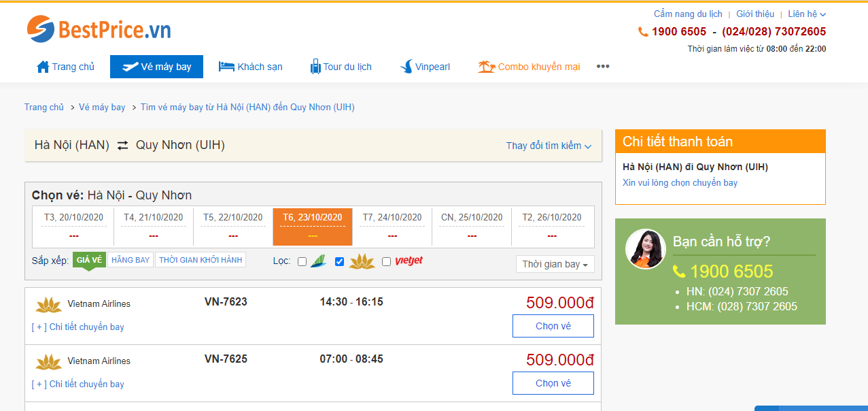The width and height of the screenshot is (868, 411).
Task: Click the support agent avatar photo
Action: tap(646, 248)
